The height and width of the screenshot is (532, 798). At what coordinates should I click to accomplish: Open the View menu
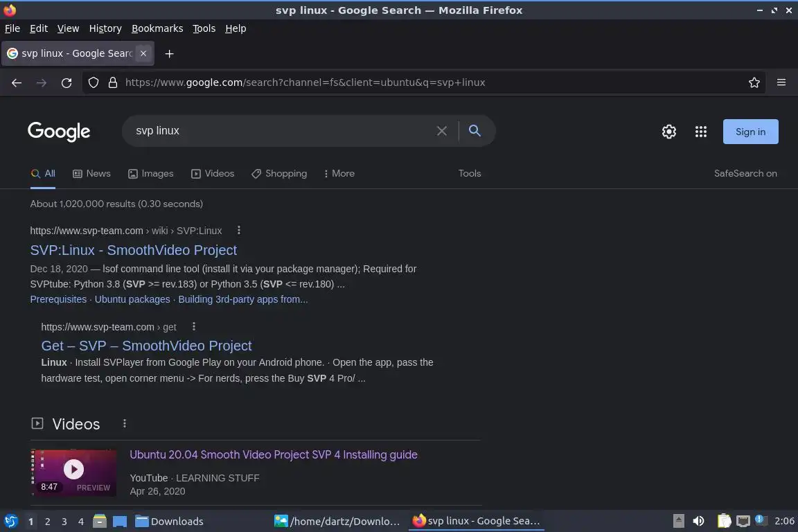(x=68, y=29)
